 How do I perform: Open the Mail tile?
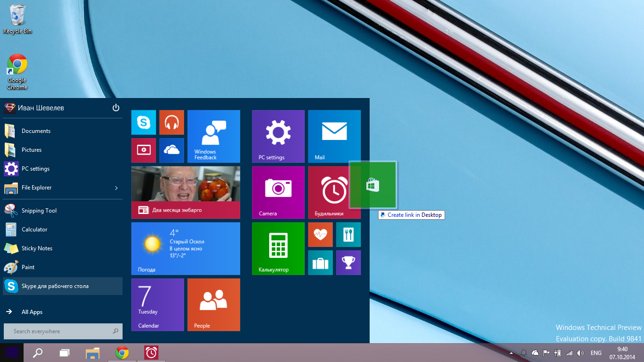(x=334, y=136)
